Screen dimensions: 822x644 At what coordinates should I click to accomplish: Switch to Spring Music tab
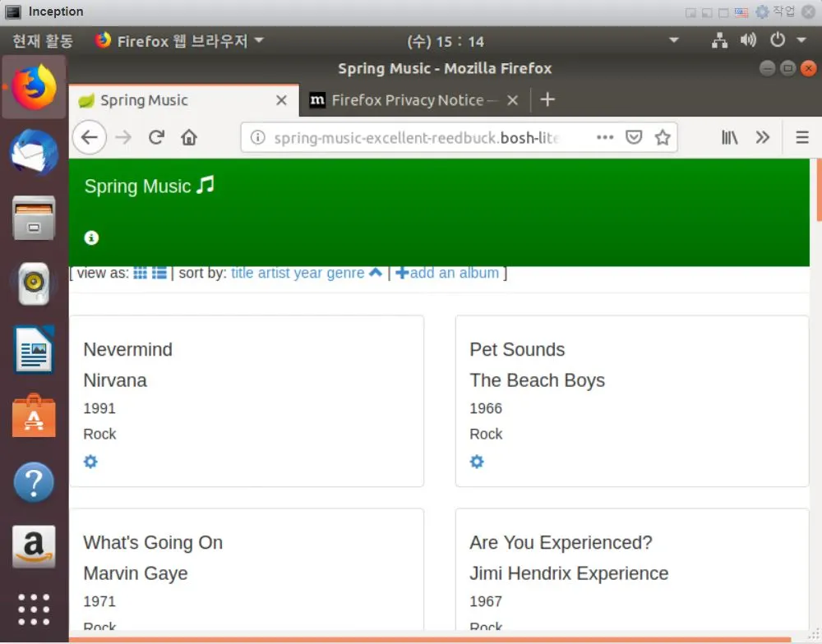coord(183,99)
